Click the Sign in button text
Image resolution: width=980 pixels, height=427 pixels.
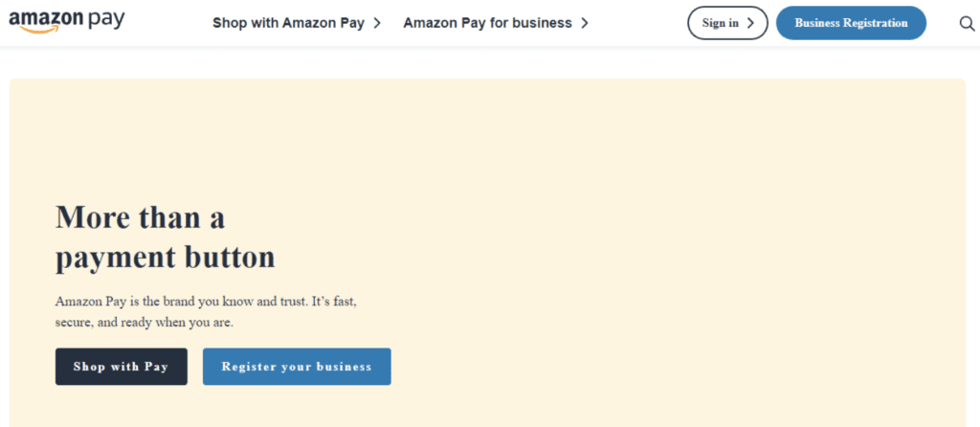coord(720,23)
